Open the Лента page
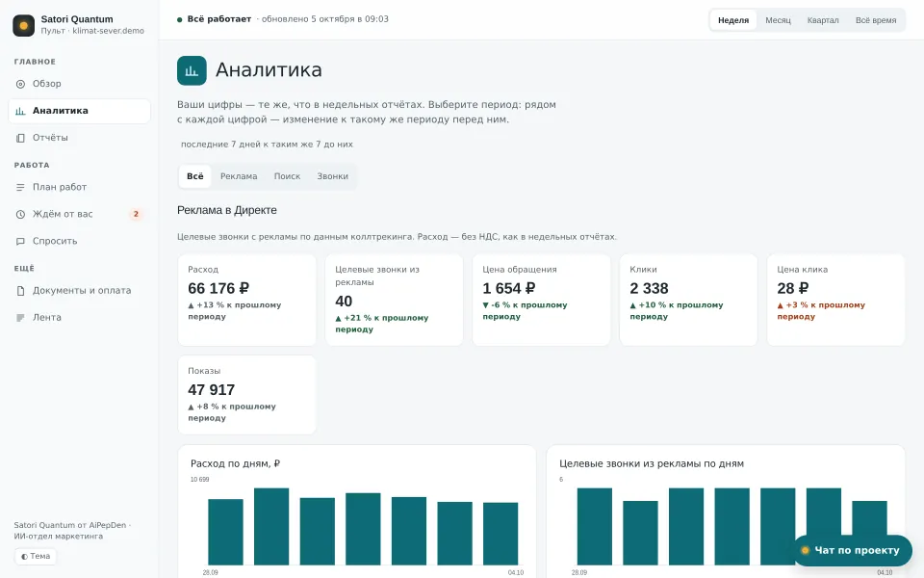Image resolution: width=924 pixels, height=578 pixels. [79, 318]
